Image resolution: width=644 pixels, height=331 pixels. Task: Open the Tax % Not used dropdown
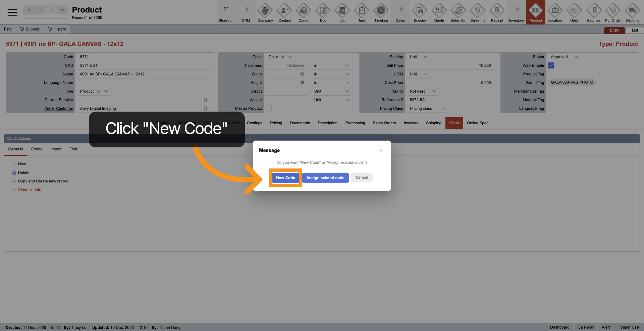pyautogui.click(x=434, y=91)
